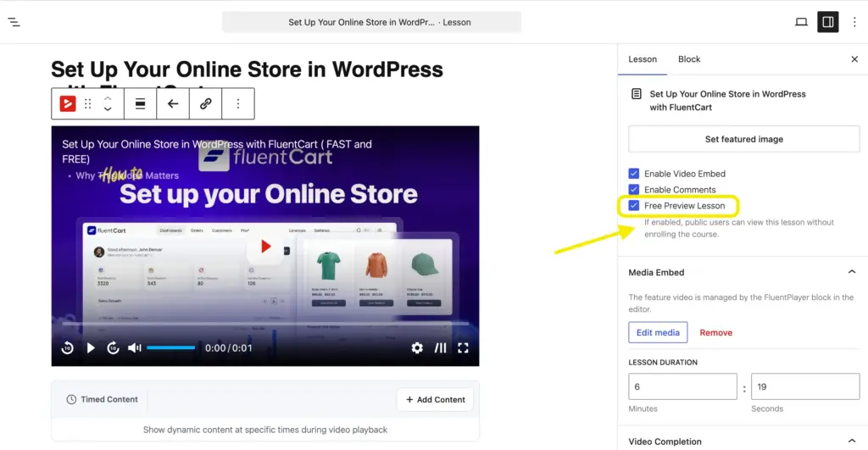This screenshot has width=868, height=450.
Task: Toggle the Enable Comments checkbox
Action: pos(634,189)
